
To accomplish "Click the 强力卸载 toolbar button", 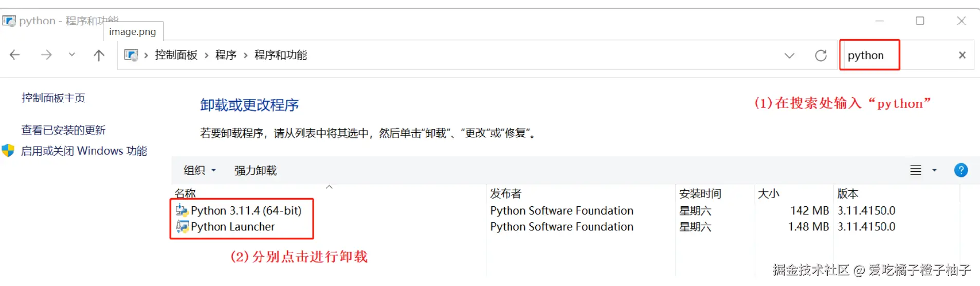I will click(256, 170).
